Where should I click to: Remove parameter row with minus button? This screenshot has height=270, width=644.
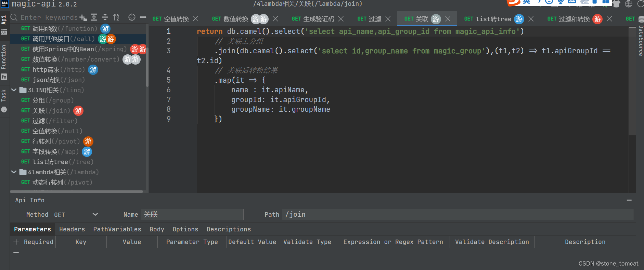16,253
